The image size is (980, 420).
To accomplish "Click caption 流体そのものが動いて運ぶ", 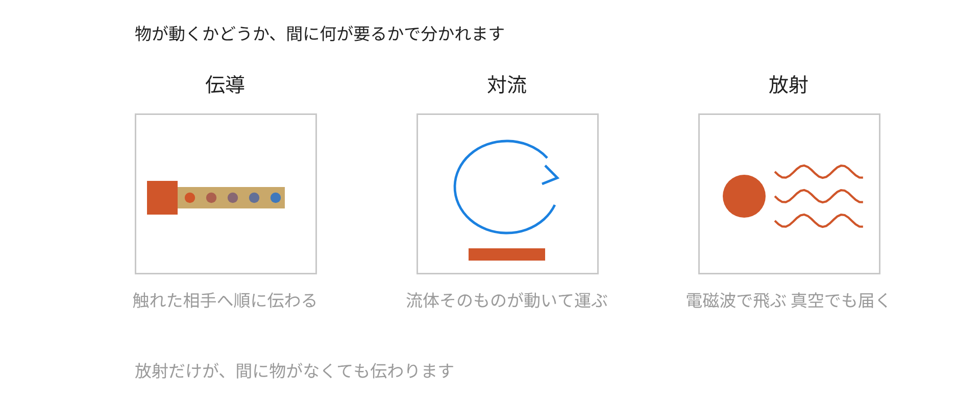I will pyautogui.click(x=507, y=300).
